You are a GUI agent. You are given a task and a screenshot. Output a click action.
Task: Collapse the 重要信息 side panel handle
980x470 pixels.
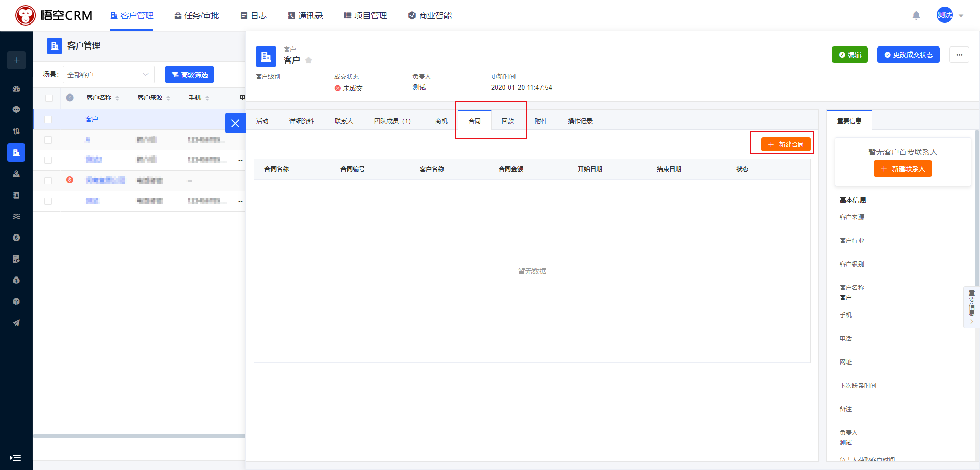pos(971,307)
